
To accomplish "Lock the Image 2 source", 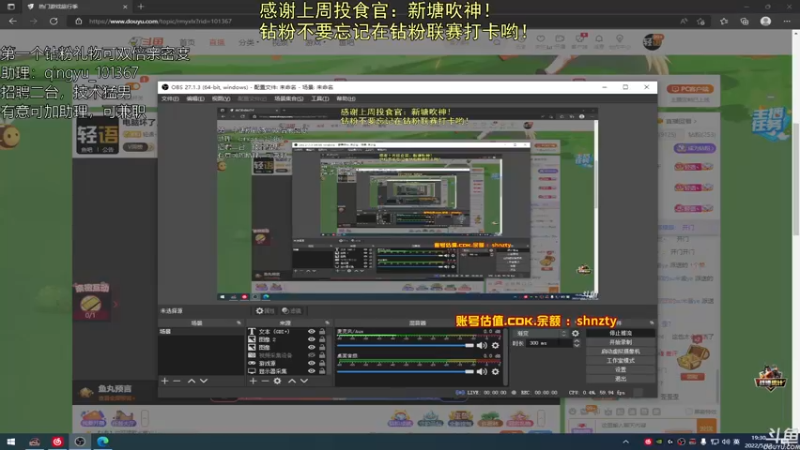I will pyautogui.click(x=322, y=339).
